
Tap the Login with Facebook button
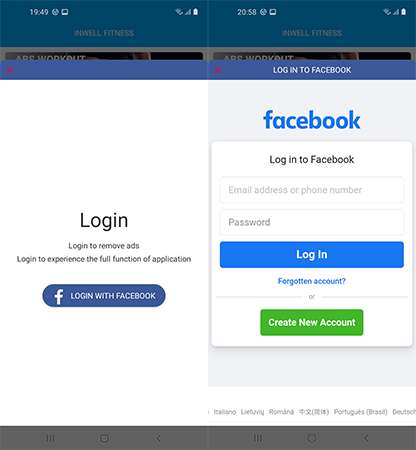point(104,296)
